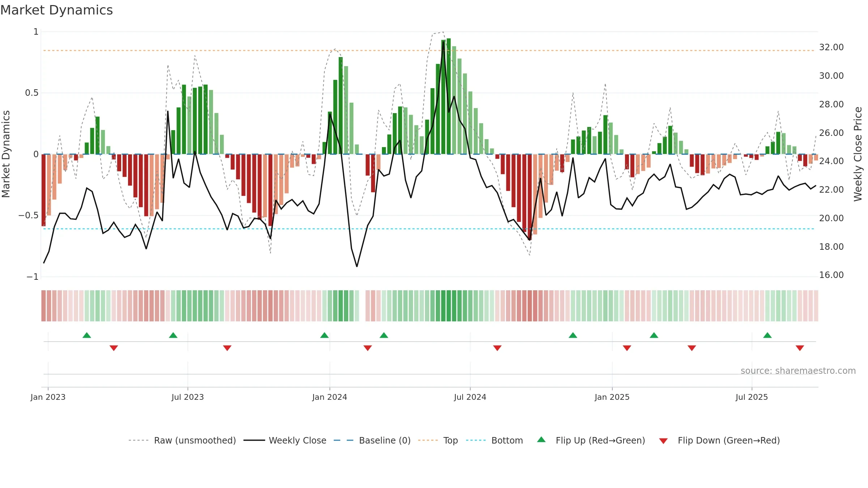Click the tallest green bar near June 2024
This screenshot has height=488, width=868.
coord(449,96)
